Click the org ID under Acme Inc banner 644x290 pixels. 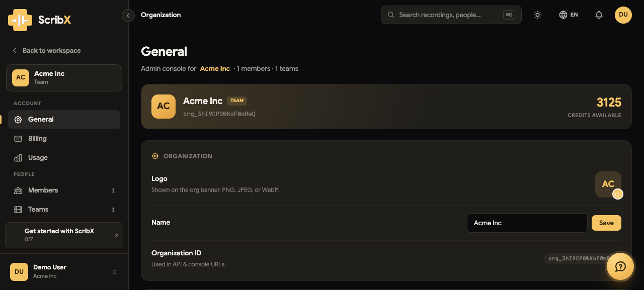tap(219, 114)
